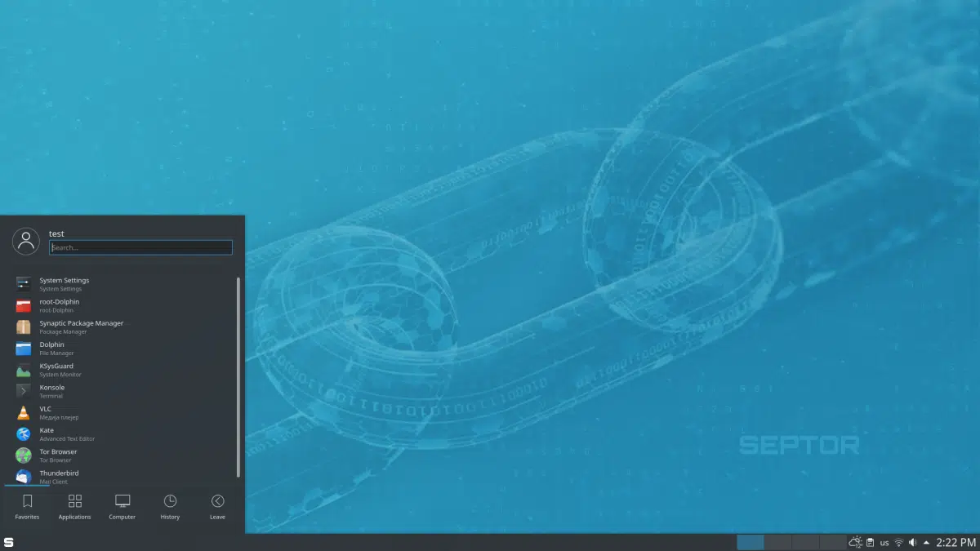Open the volume tray icon

tap(913, 542)
